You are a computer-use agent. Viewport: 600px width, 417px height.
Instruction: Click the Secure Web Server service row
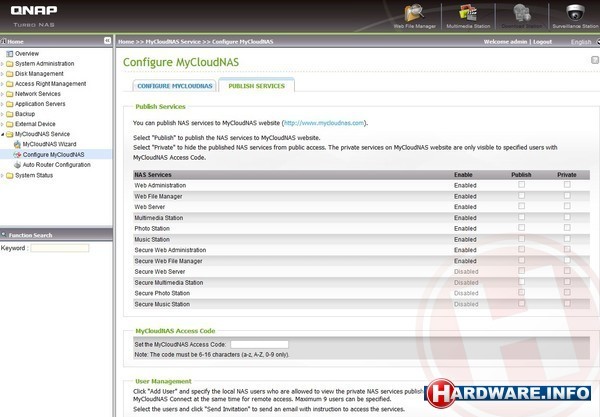click(361, 272)
